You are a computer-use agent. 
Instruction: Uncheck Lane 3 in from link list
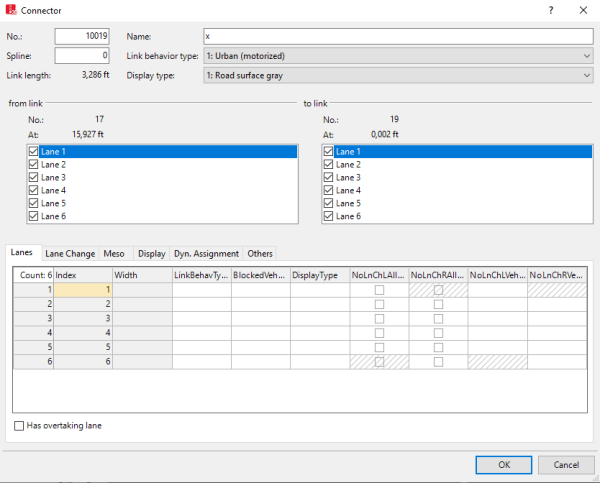click(x=35, y=177)
